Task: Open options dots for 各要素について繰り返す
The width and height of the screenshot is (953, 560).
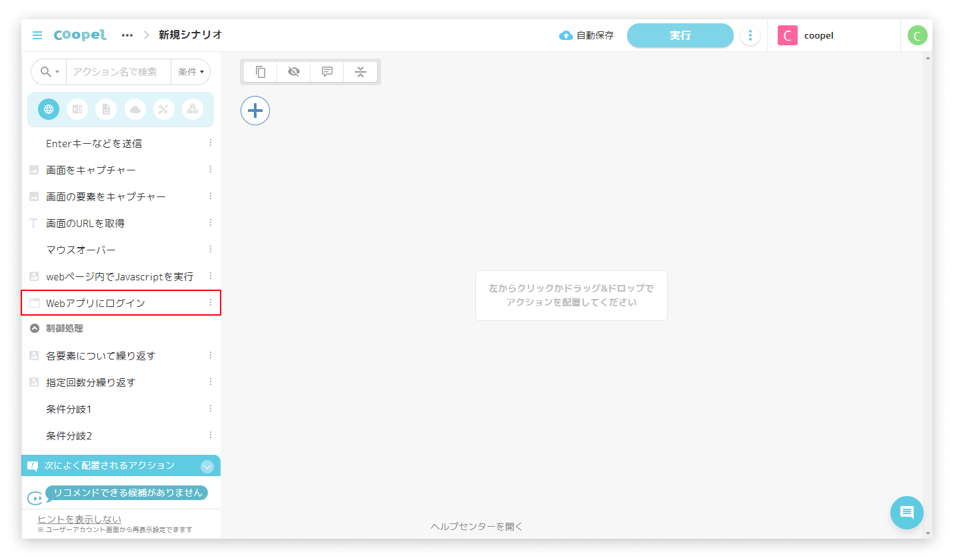Action: pyautogui.click(x=211, y=355)
